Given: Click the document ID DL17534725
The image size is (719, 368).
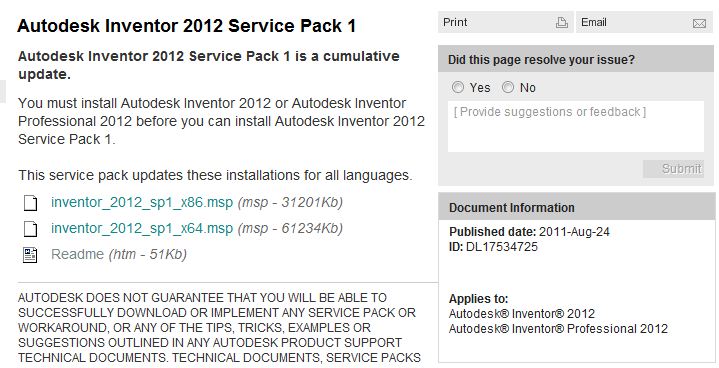Looking at the screenshot, I should tap(502, 247).
